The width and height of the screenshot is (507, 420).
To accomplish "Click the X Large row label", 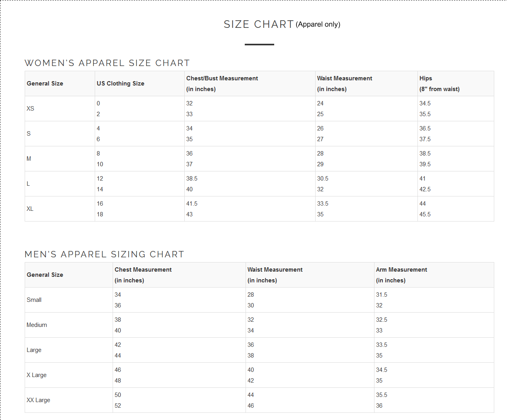I will pos(37,375).
